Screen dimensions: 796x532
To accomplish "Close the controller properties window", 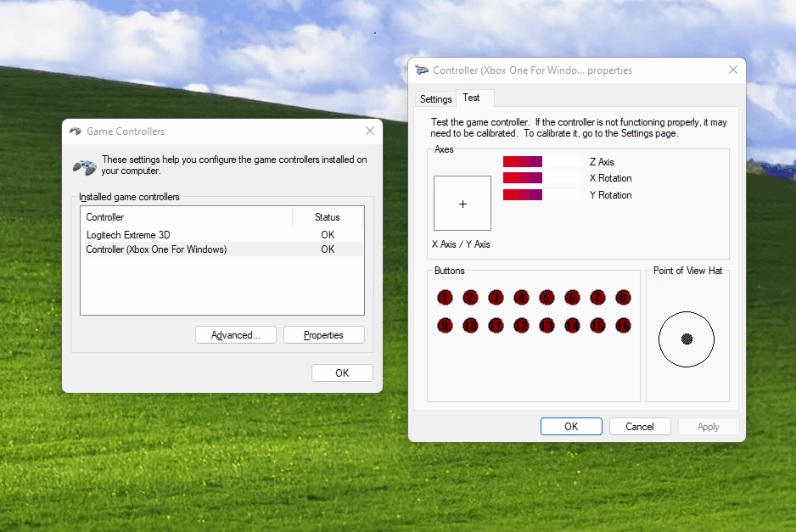I will [733, 70].
